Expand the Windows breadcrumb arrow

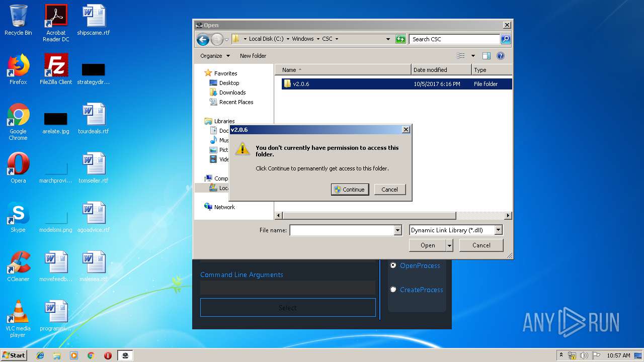coord(318,39)
